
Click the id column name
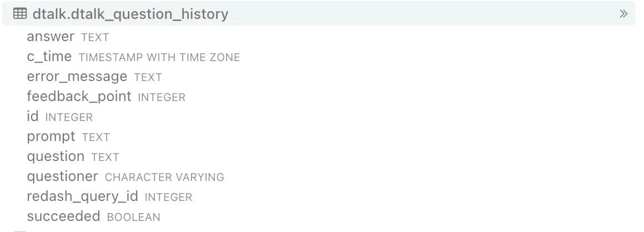(33, 117)
